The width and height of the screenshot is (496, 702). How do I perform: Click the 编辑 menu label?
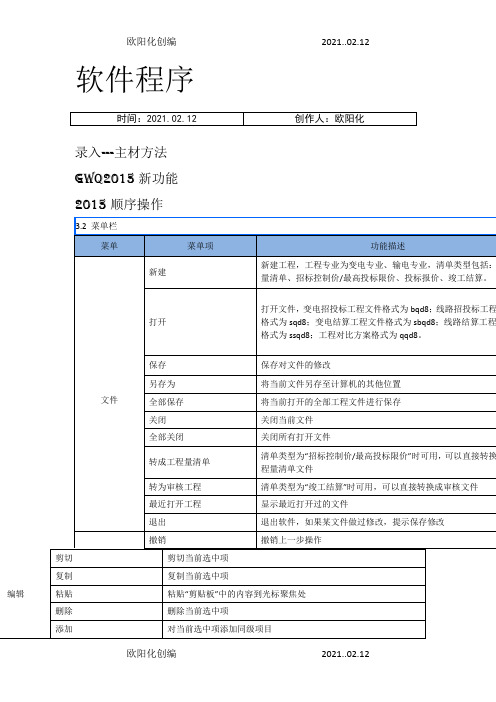(16, 594)
